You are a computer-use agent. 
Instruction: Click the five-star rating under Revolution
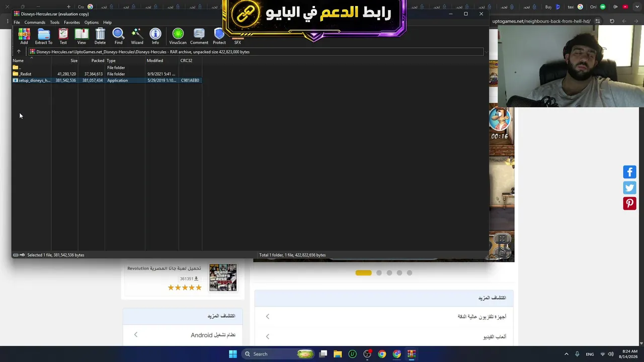(185, 288)
